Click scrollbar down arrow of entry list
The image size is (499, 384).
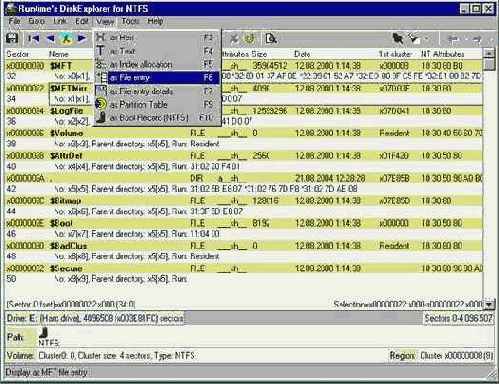coord(489,304)
